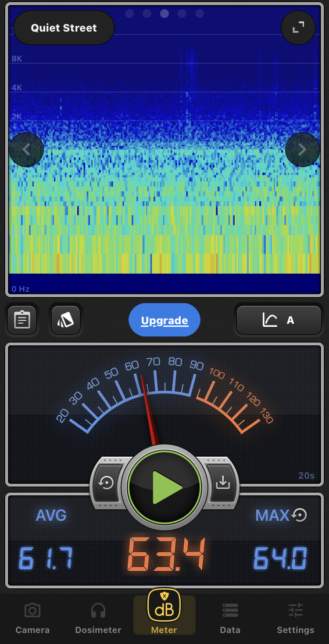Screen dimensions: 329x644
Task: Select the dB Meter tab
Action: tap(164, 612)
